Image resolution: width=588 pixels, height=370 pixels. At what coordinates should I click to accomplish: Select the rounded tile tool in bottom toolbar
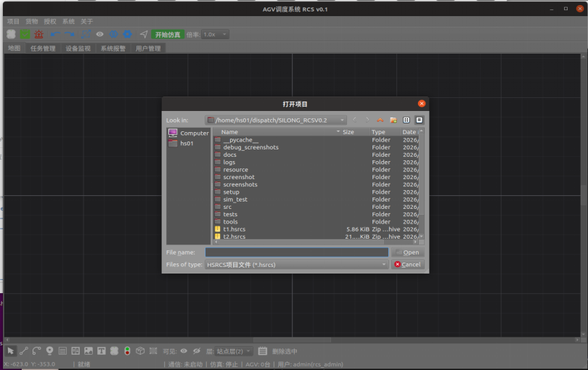[115, 351]
